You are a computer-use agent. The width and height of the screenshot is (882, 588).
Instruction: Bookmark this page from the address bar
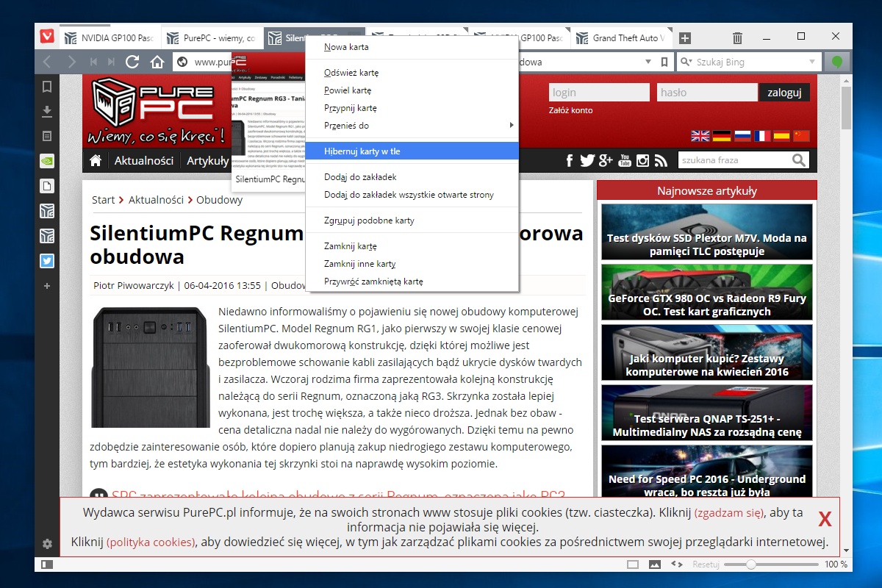[664, 62]
